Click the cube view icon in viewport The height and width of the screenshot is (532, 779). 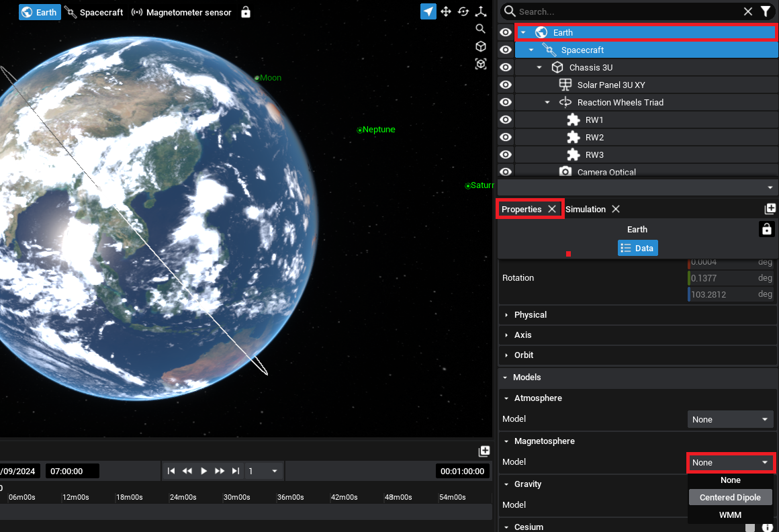pyautogui.click(x=480, y=46)
